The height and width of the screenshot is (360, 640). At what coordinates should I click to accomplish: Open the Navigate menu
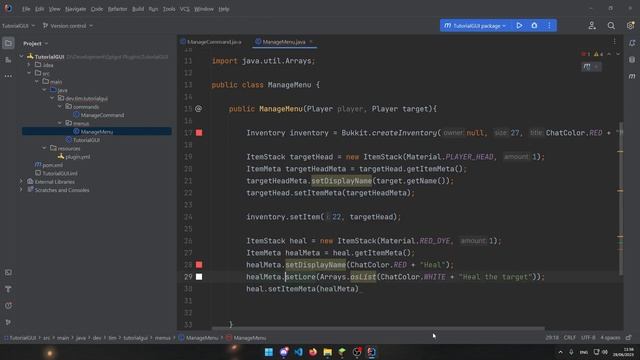[x=76, y=9]
